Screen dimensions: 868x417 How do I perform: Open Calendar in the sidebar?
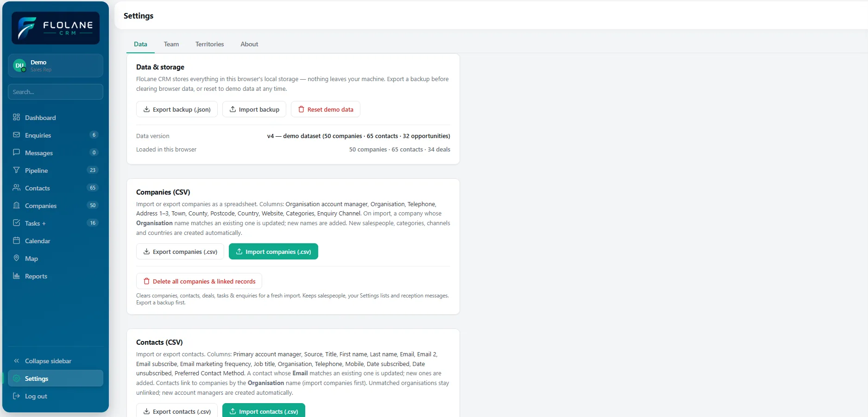point(56,241)
